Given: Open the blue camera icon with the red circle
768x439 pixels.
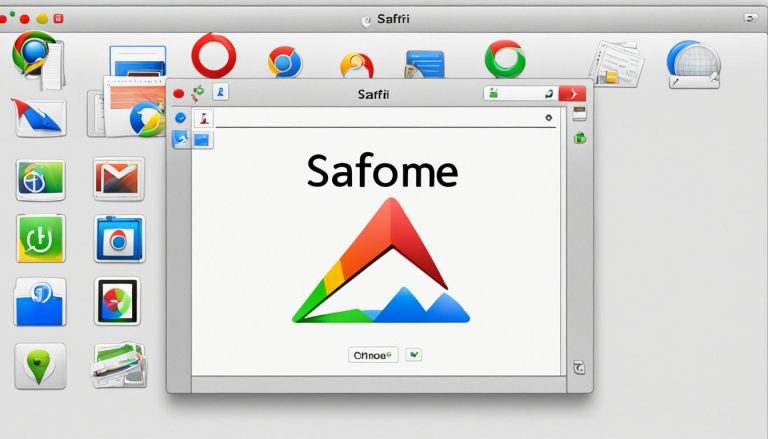Looking at the screenshot, I should (x=120, y=239).
